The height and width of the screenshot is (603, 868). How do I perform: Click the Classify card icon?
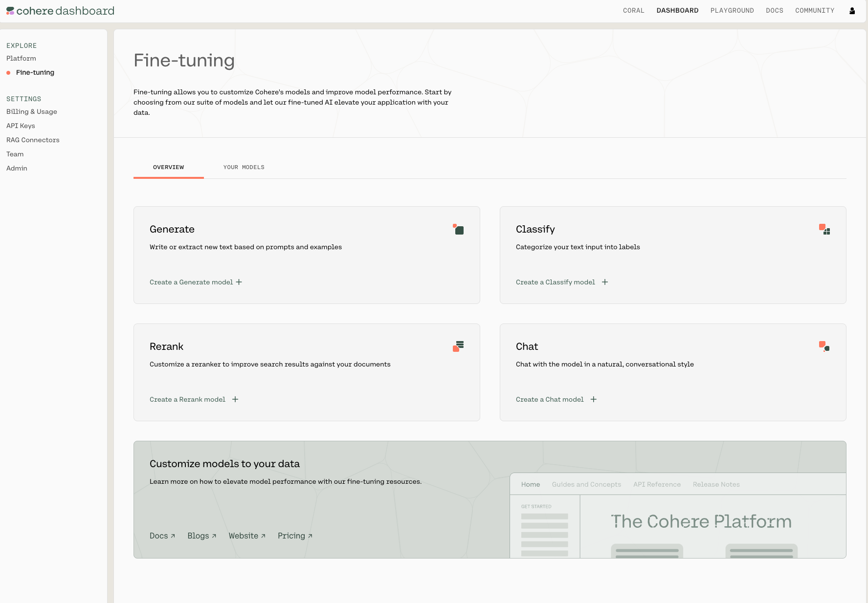click(x=824, y=229)
